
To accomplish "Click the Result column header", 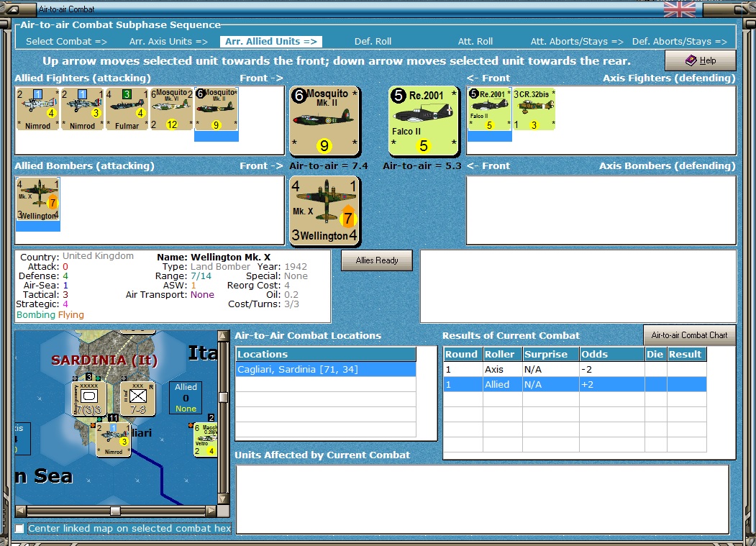I will [x=687, y=354].
